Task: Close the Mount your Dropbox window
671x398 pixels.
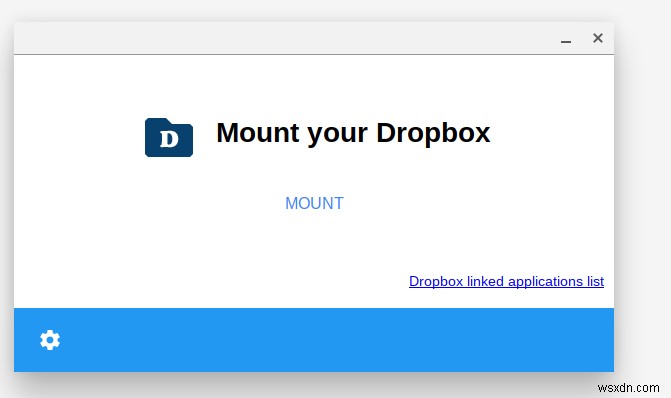Action: click(598, 38)
